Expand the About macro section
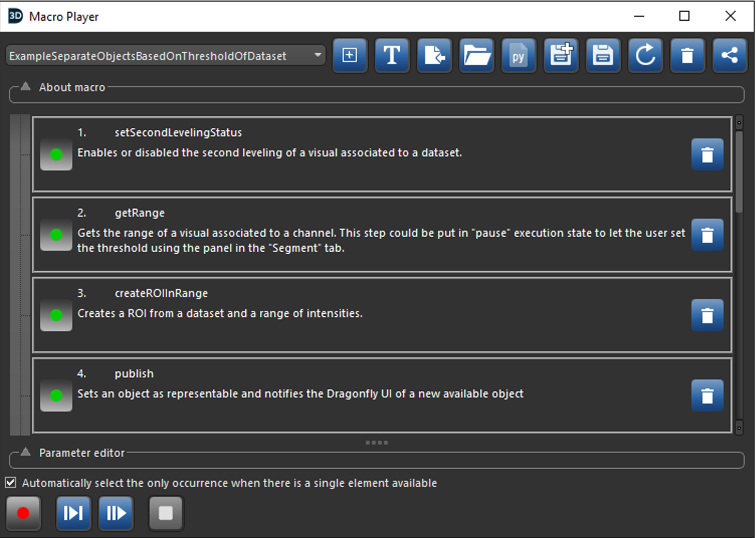Viewport: 756px width, 538px height. pyautogui.click(x=26, y=87)
